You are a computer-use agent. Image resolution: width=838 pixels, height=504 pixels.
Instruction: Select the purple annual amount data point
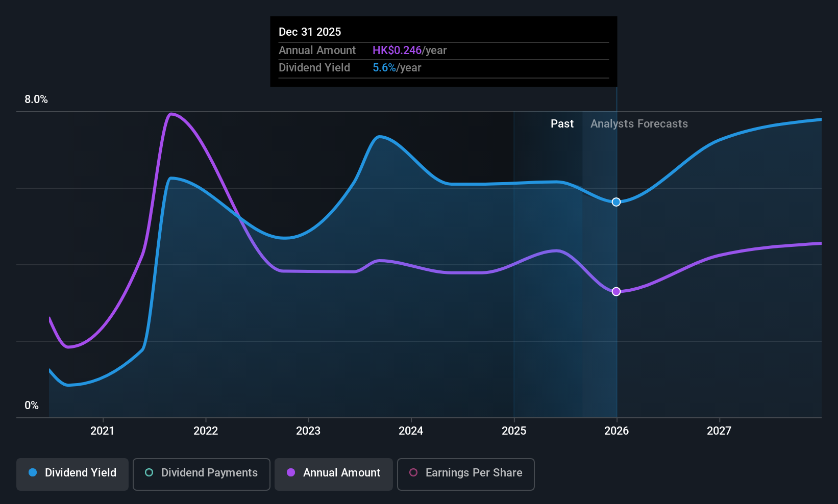616,292
